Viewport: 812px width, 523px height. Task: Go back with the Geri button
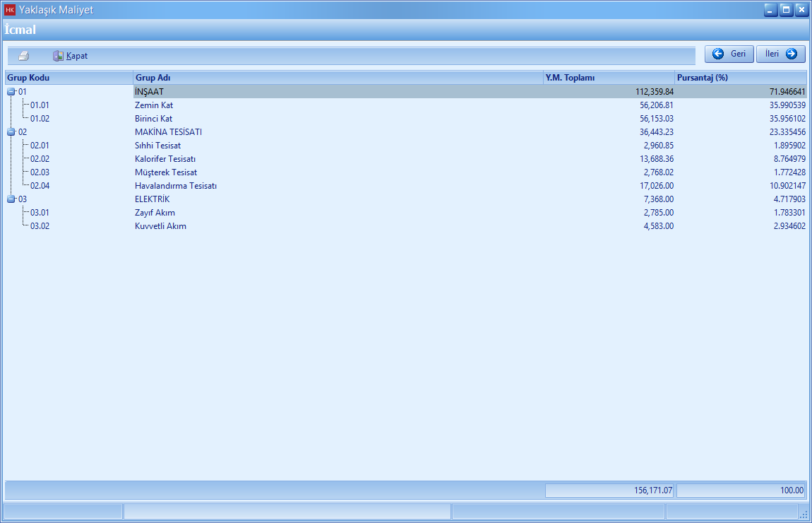point(729,54)
